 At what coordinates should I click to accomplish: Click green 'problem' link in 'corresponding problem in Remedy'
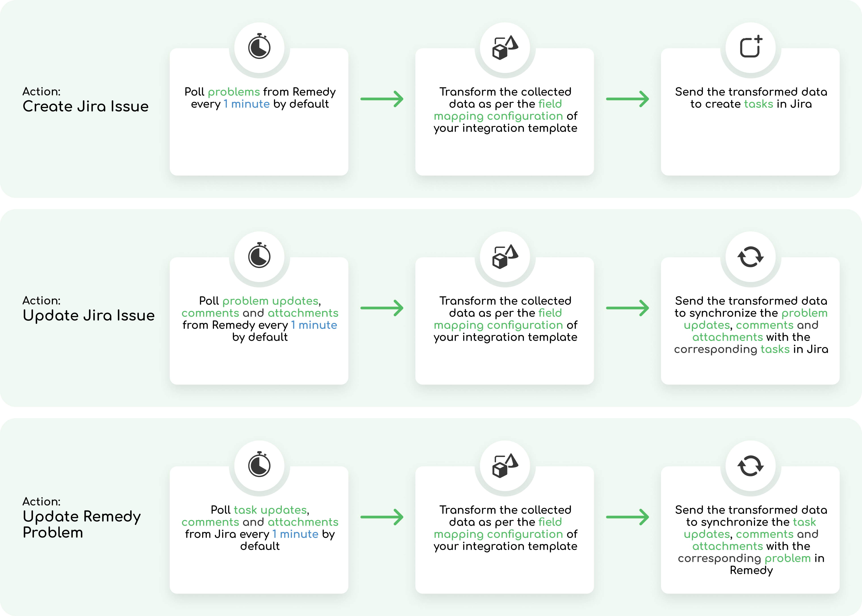coord(787,558)
